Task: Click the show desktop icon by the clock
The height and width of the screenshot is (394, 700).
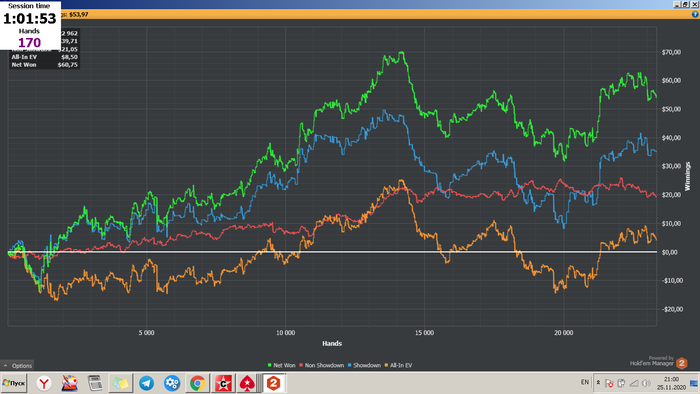Action: coord(694,384)
